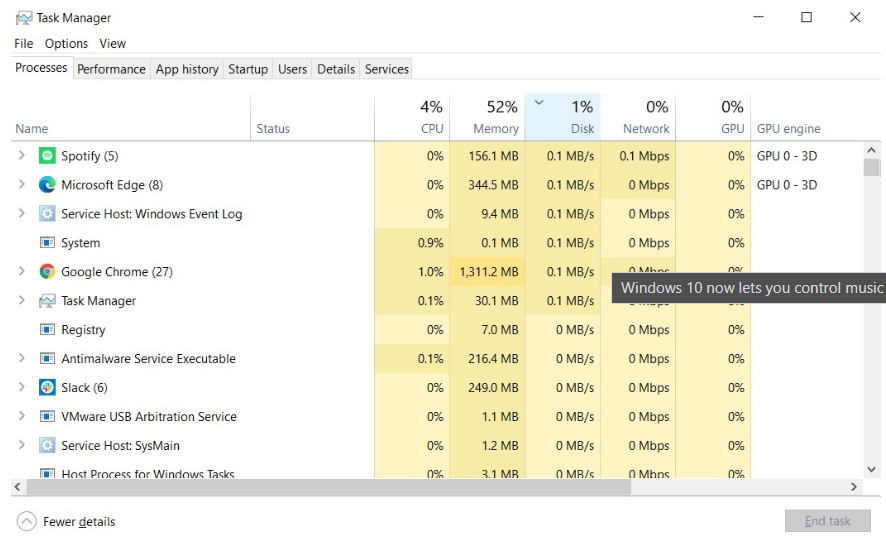The width and height of the screenshot is (886, 537).
Task: Select Slack's 249.0 MB memory cell
Action: 487,387
